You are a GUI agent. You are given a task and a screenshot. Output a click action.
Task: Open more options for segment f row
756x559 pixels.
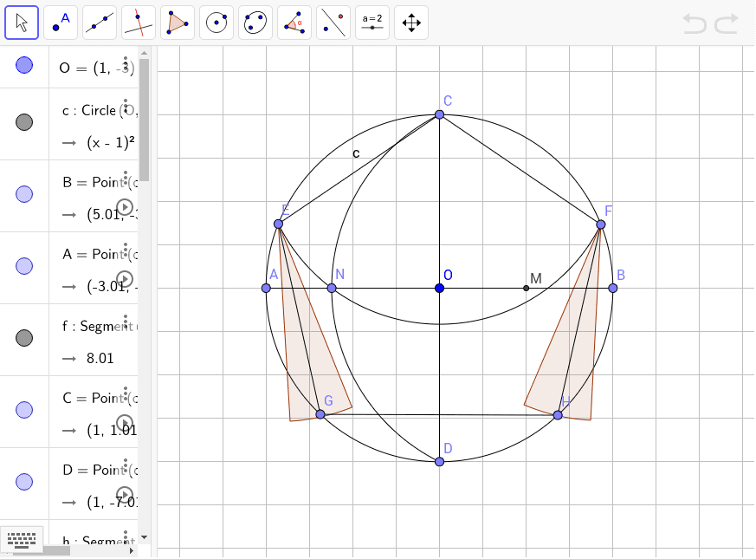[126, 322]
